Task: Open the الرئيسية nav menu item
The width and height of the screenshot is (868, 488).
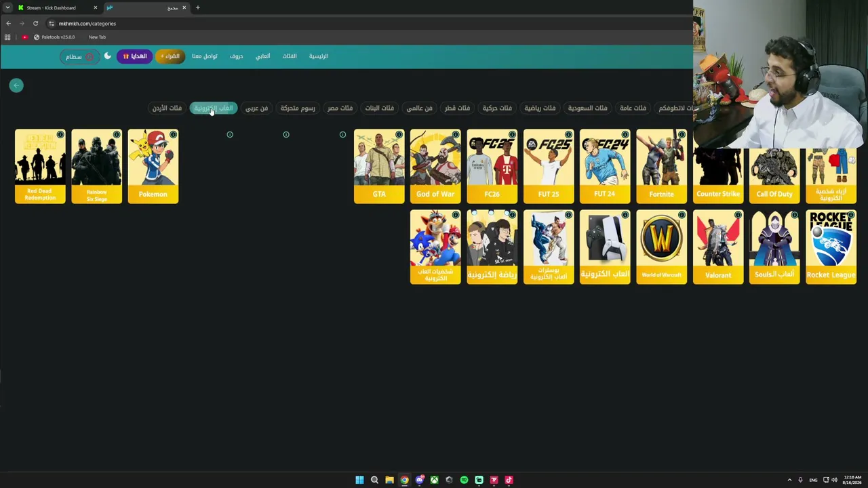Action: (x=319, y=56)
